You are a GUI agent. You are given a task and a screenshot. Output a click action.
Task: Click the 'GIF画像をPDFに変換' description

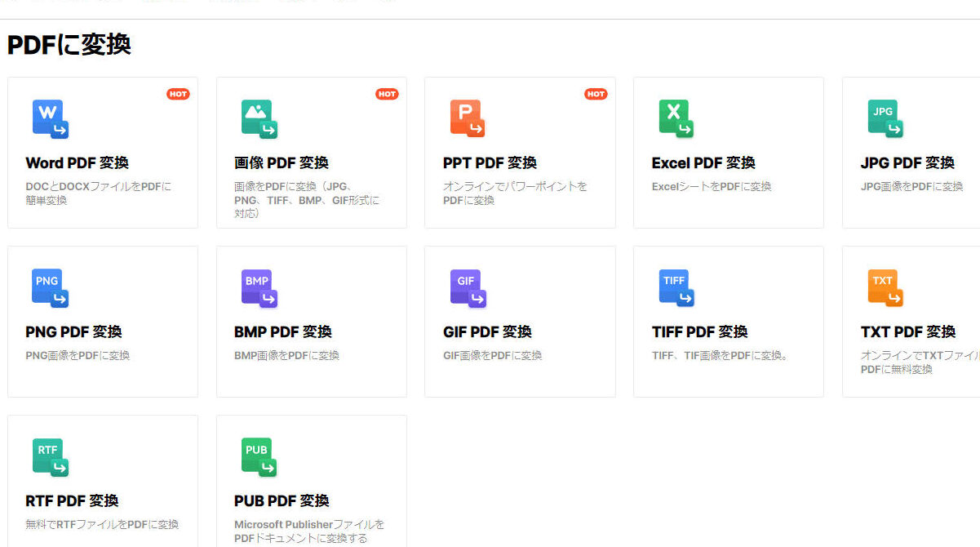(492, 356)
